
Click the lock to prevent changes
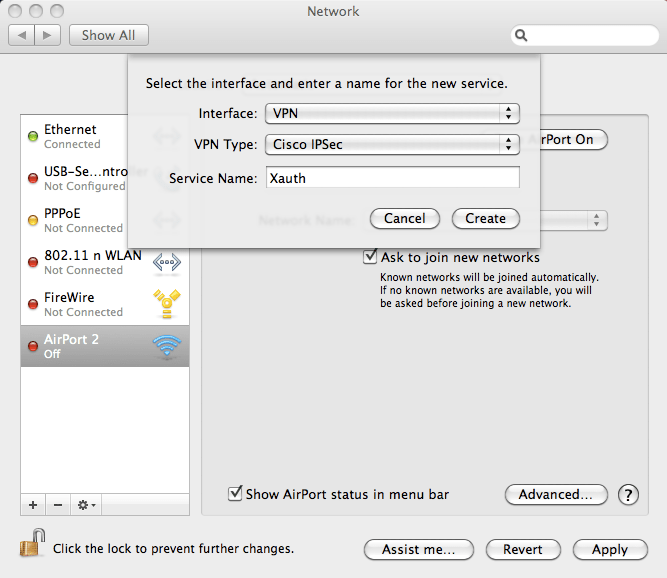pyautogui.click(x=33, y=543)
